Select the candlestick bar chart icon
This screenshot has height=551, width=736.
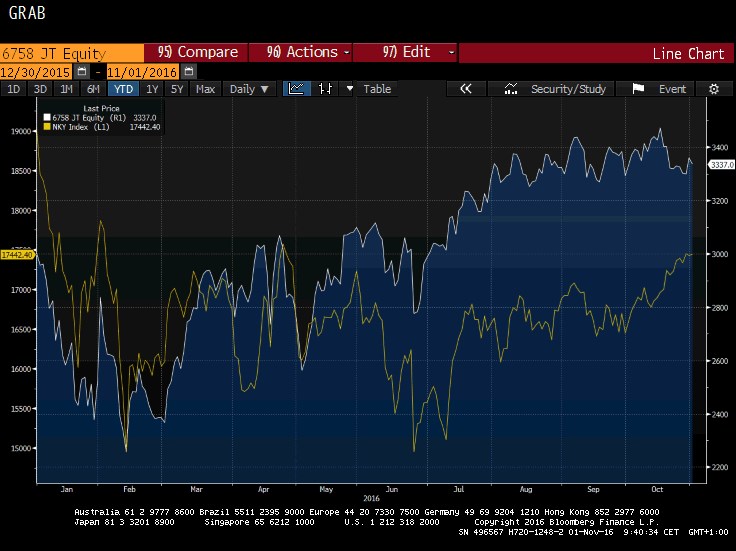[325, 89]
